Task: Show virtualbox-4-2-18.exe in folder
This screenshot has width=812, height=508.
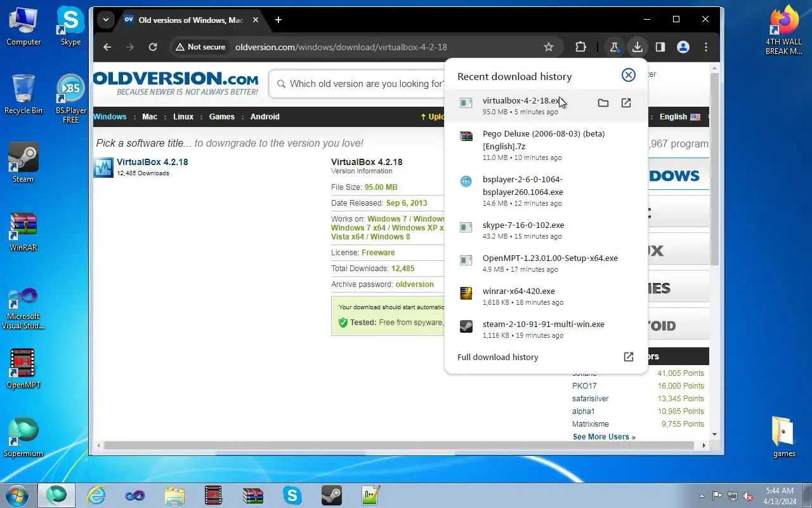Action: (x=603, y=103)
